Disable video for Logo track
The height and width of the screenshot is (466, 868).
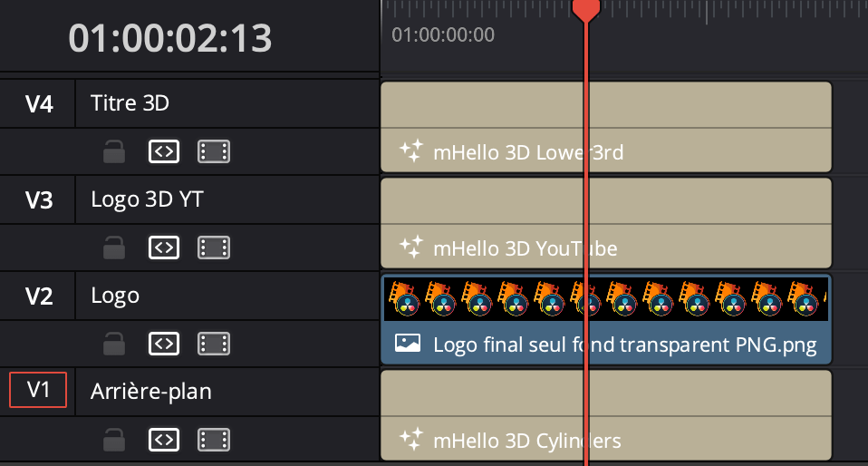(x=214, y=343)
